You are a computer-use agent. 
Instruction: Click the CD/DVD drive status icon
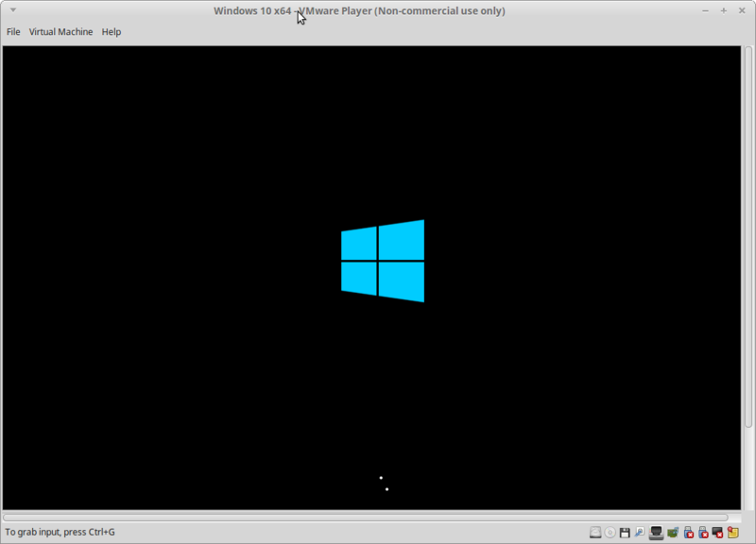click(610, 533)
